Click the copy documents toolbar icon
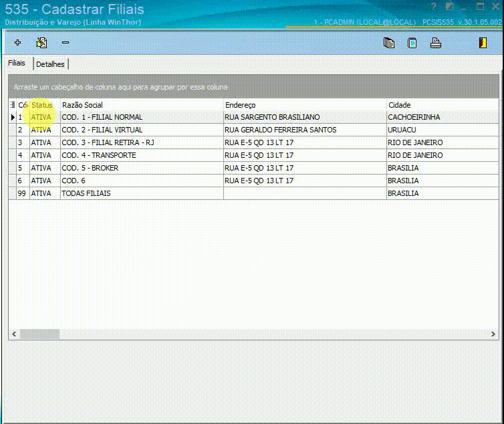Image resolution: width=504 pixels, height=424 pixels. [389, 43]
